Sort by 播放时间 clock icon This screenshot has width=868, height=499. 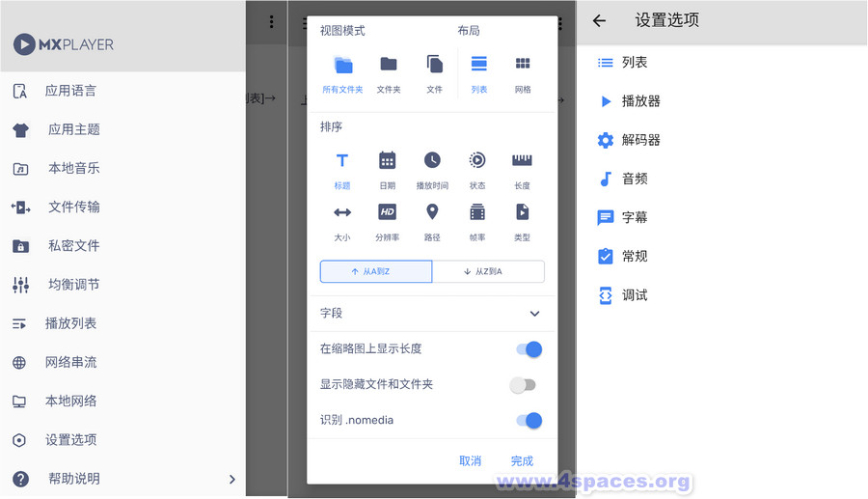click(x=432, y=161)
